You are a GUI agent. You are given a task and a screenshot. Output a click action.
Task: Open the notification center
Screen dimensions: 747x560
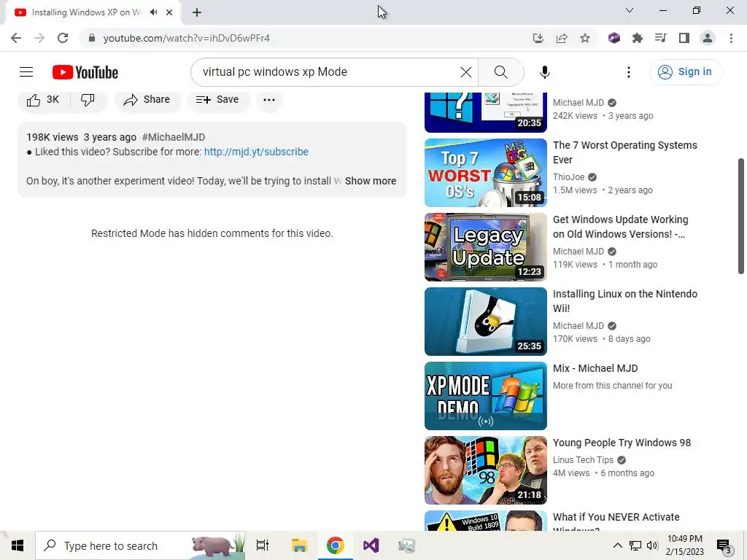(x=724, y=546)
